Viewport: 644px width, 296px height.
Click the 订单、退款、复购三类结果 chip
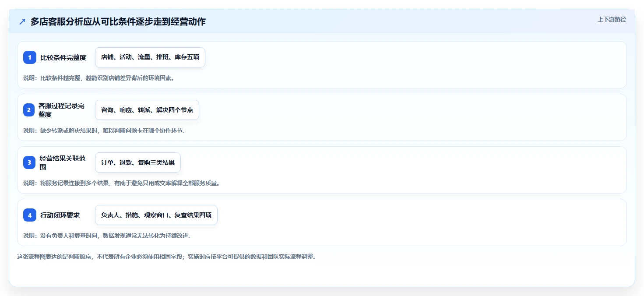tap(138, 162)
